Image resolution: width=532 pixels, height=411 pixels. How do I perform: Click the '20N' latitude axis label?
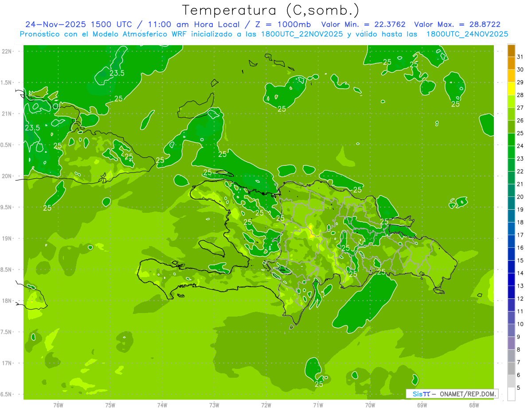tap(6, 176)
